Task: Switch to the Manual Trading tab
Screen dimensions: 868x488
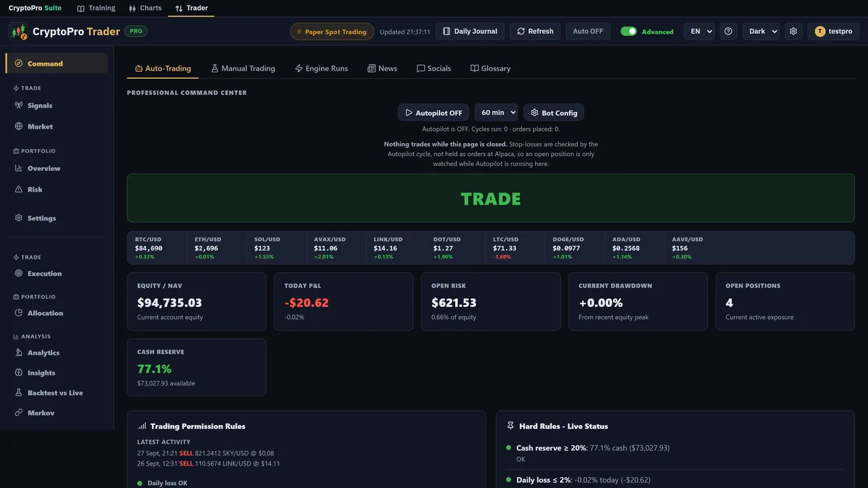Action: [243, 68]
